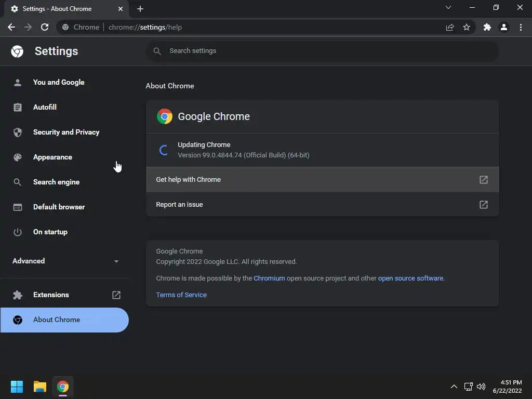
Task: Open the Autofill settings section
Action: coord(64,107)
